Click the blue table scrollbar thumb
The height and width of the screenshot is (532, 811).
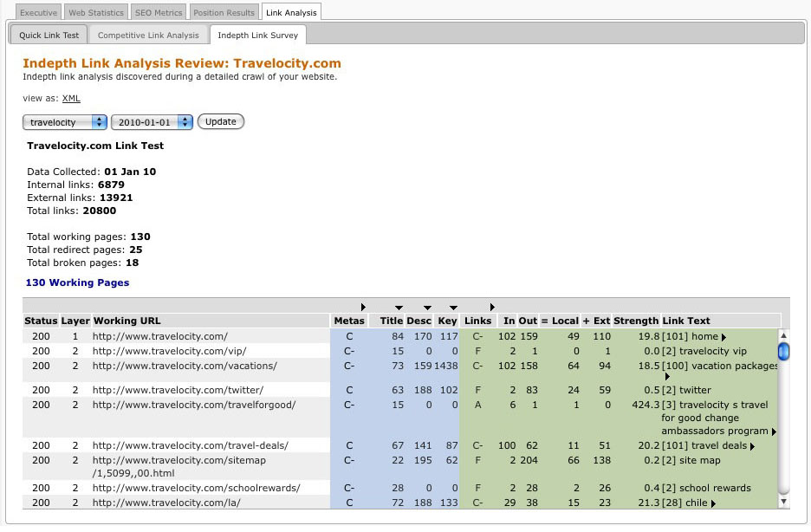click(783, 351)
